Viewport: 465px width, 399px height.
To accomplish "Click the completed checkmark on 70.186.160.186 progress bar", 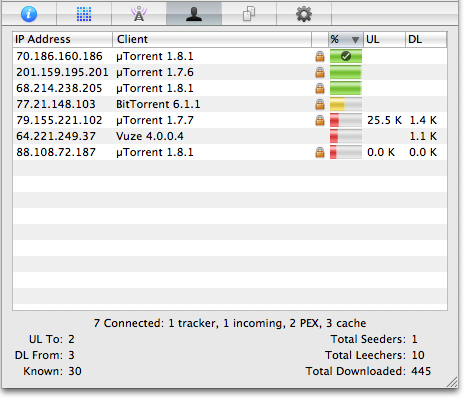I will [x=346, y=56].
